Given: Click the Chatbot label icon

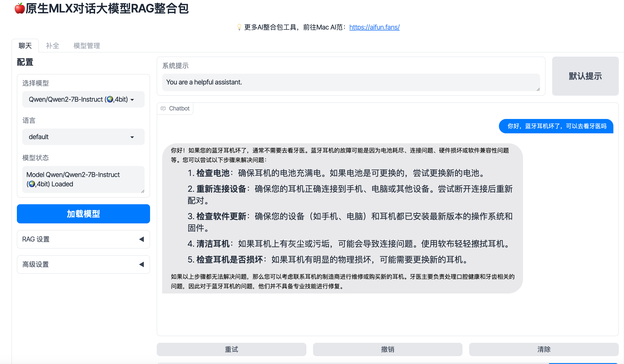Looking at the screenshot, I should pos(163,109).
